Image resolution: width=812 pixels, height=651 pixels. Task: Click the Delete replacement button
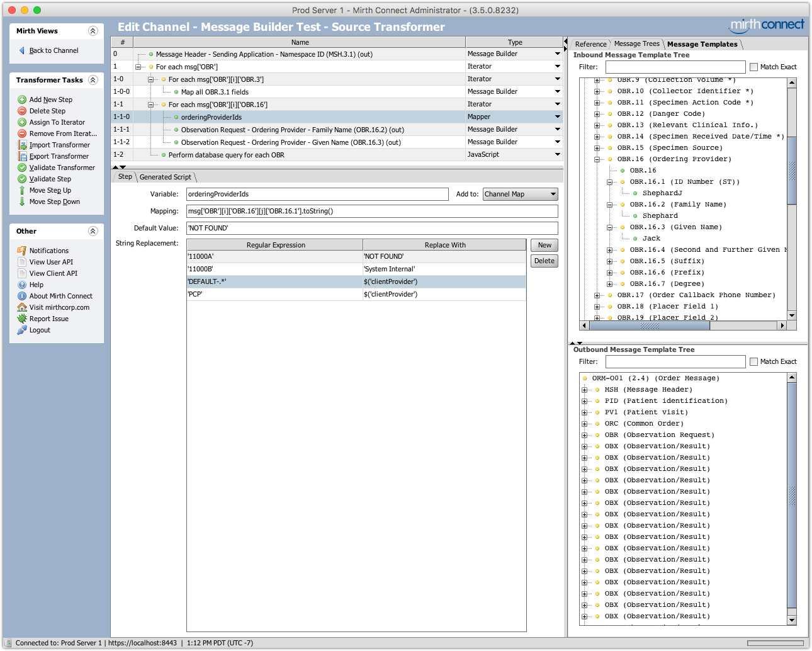click(544, 261)
